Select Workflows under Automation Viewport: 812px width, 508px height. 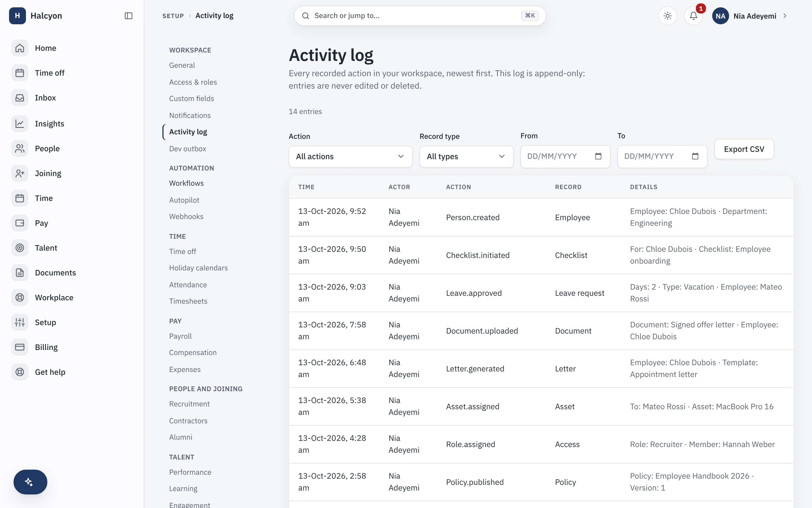pos(186,183)
